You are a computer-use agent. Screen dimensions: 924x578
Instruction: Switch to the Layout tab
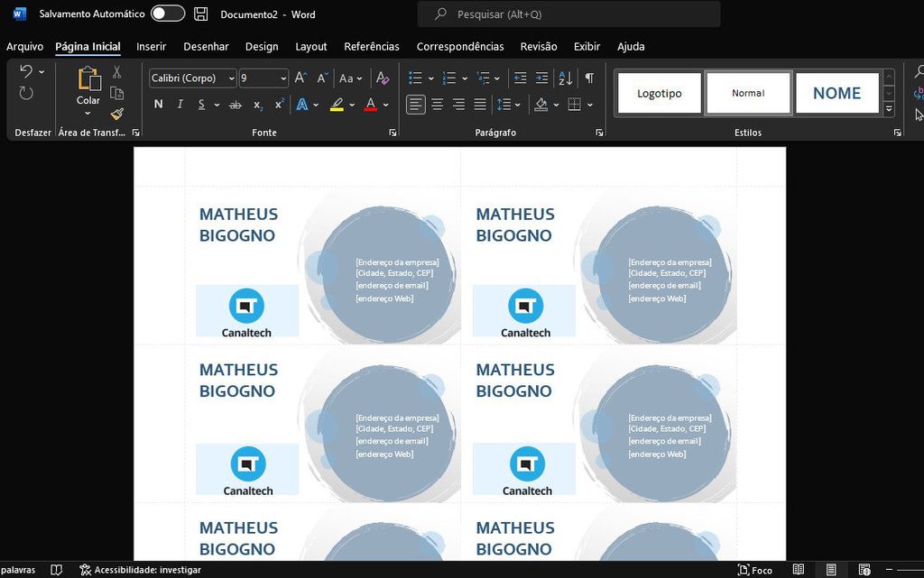click(x=311, y=47)
